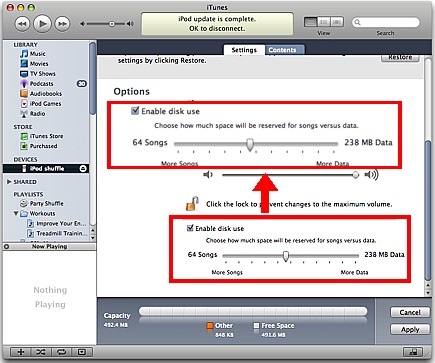Click the iPod update status display

pos(217,24)
